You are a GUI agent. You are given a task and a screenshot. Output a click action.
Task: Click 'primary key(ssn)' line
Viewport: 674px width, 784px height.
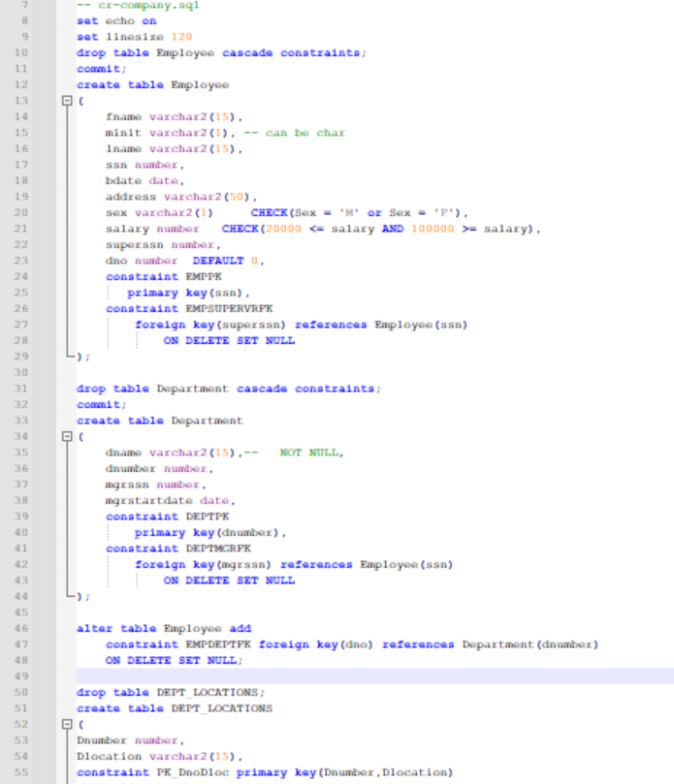tap(188, 293)
